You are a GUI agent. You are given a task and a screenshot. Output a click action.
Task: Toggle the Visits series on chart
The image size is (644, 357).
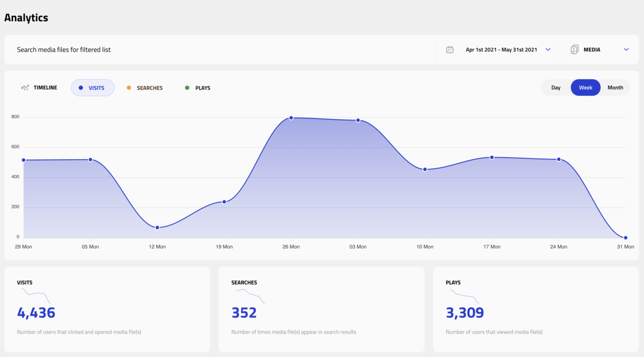pyautogui.click(x=93, y=88)
